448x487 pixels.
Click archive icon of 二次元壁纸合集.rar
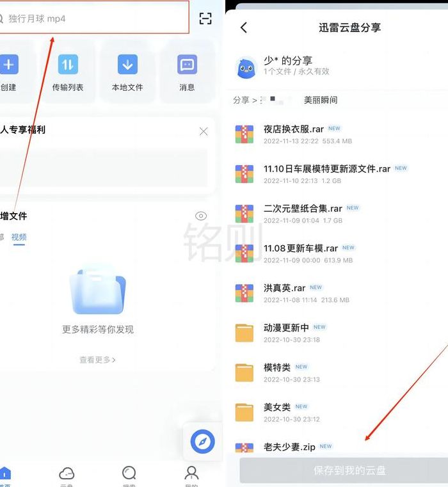click(x=244, y=214)
